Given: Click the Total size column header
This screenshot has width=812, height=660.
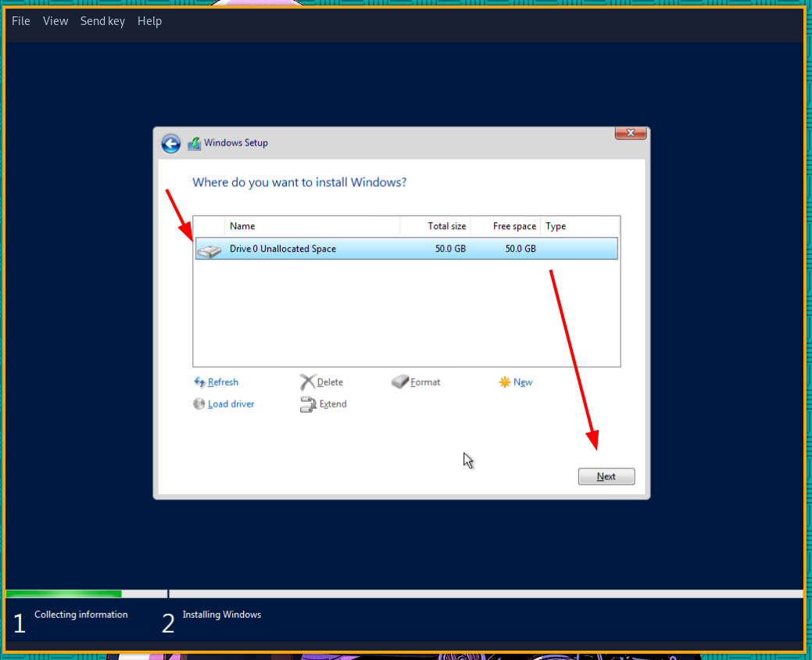Looking at the screenshot, I should click(x=435, y=227).
